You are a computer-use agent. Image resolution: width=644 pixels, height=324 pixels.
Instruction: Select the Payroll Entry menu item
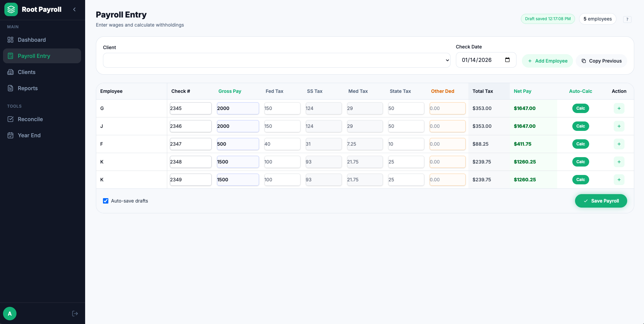(34, 56)
